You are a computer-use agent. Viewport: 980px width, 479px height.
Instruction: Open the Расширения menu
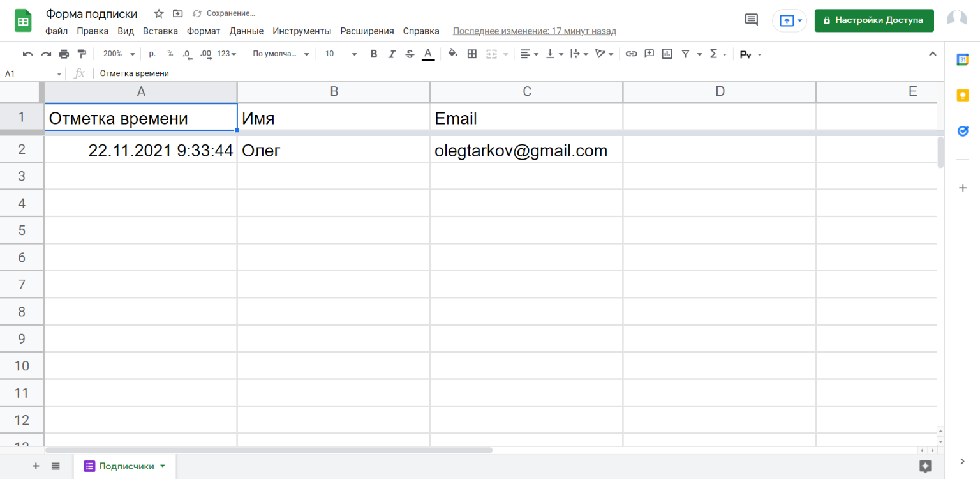coord(367,31)
